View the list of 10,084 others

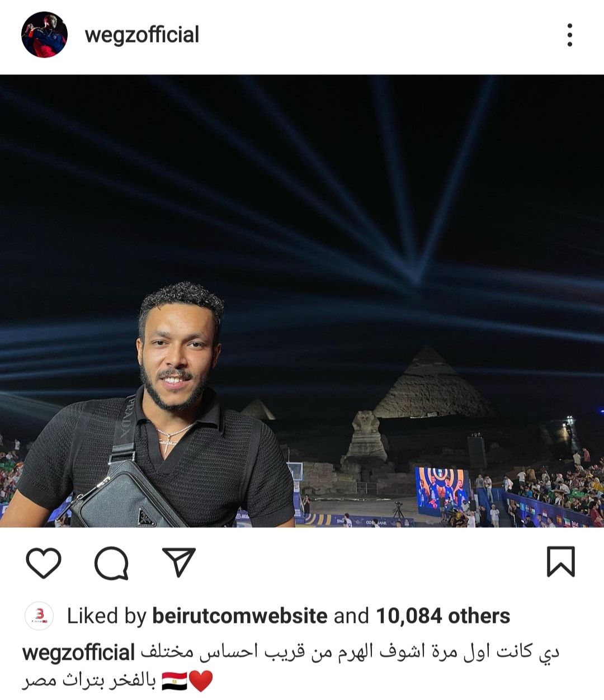(x=442, y=616)
